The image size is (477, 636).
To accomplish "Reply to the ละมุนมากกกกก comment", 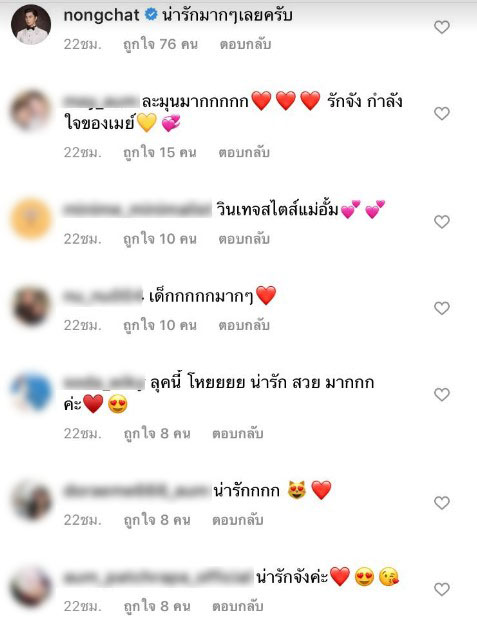I will point(244,153).
